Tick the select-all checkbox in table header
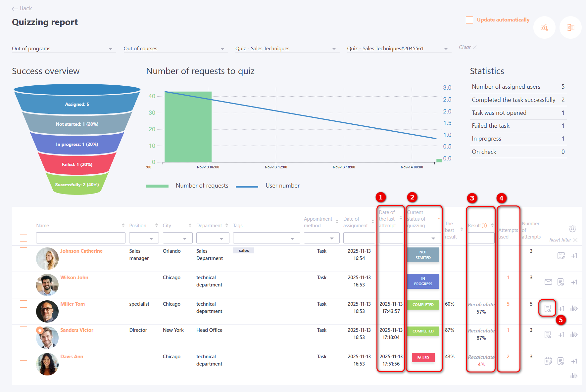586x392 pixels. pyautogui.click(x=24, y=238)
